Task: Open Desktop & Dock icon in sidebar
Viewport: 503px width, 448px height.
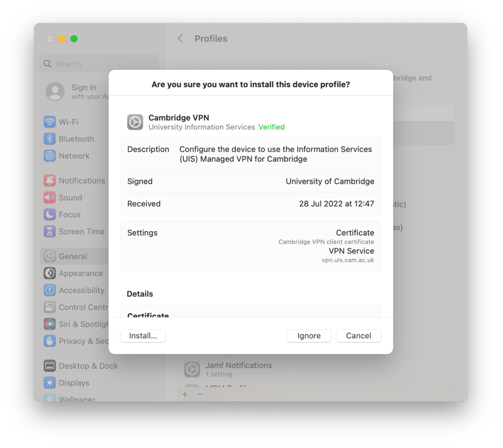Action: (50, 366)
